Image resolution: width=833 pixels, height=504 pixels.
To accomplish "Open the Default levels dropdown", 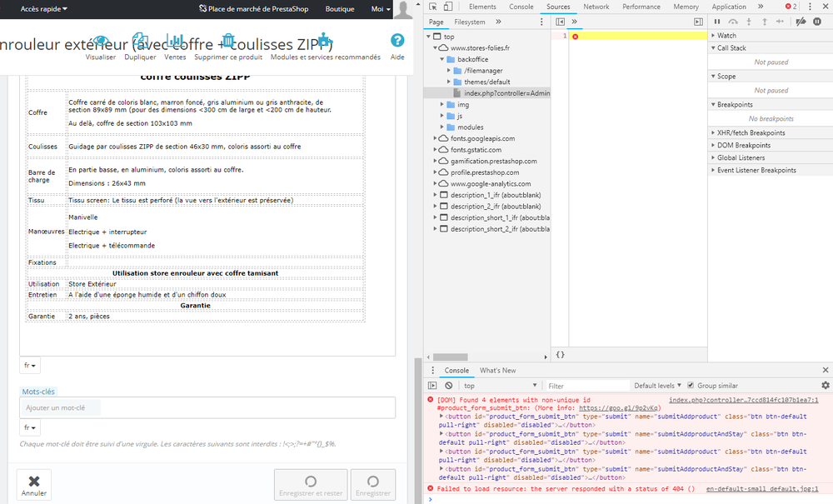I will click(657, 386).
